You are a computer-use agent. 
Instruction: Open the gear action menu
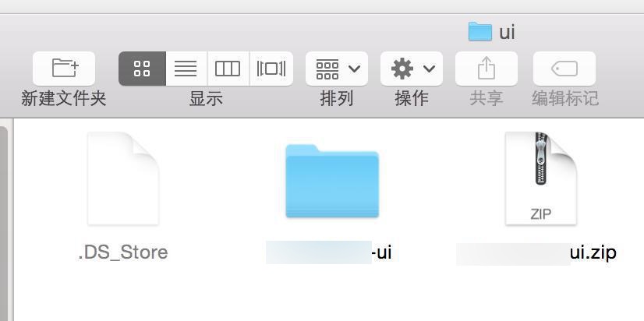tap(402, 69)
